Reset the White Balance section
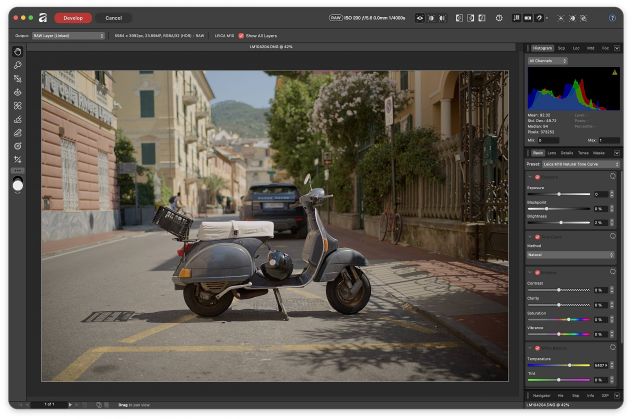 coord(613,347)
